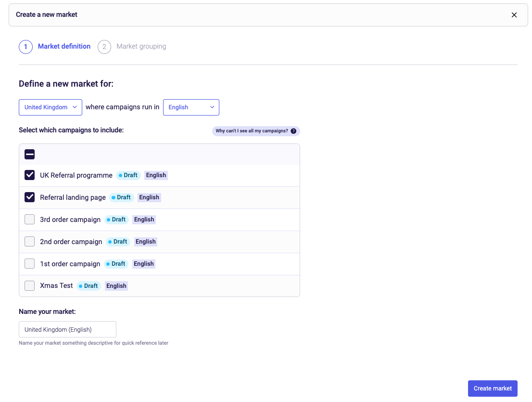Close the Create a new market dialog
This screenshot has height=402, width=532.
[514, 15]
